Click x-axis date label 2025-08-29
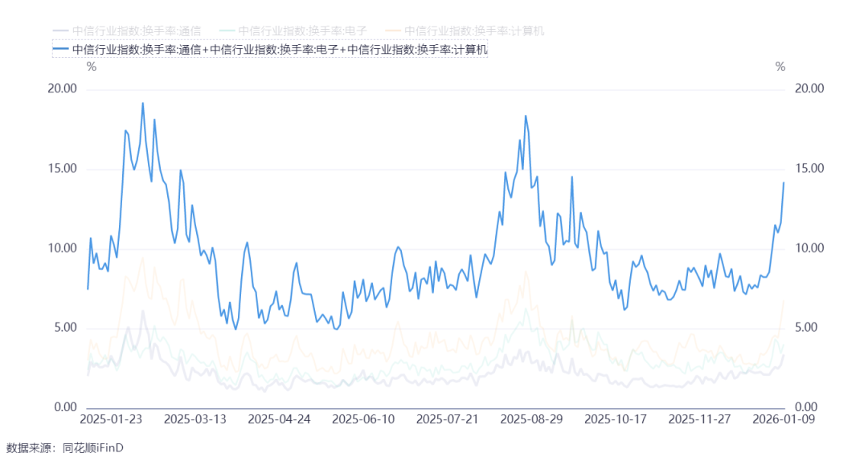Viewport: 868px width, 453px height. coord(531,419)
